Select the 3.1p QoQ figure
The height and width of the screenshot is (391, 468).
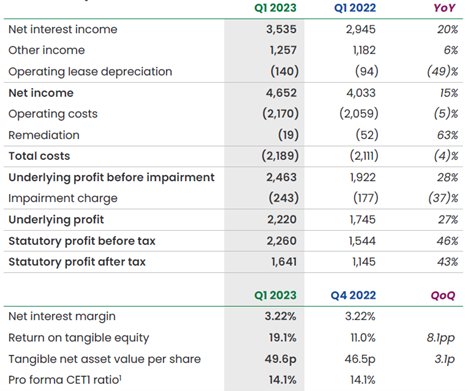(445, 359)
